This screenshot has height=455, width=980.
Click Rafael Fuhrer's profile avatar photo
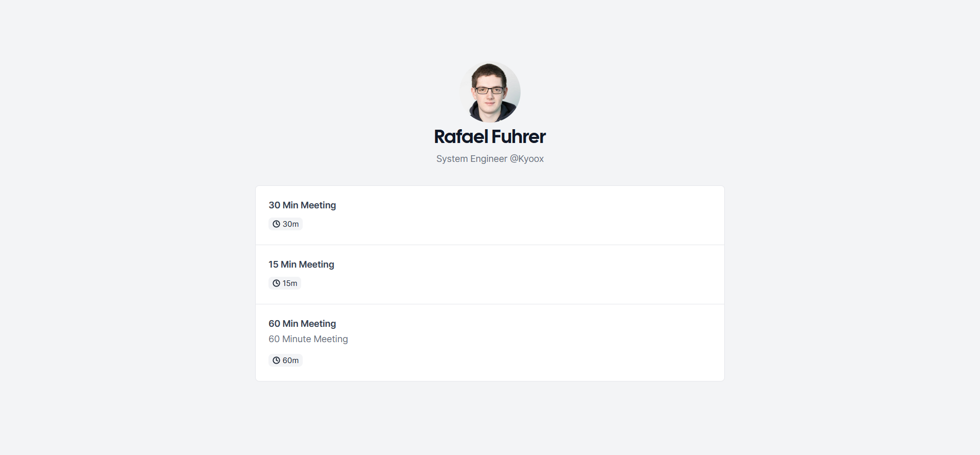point(490,92)
